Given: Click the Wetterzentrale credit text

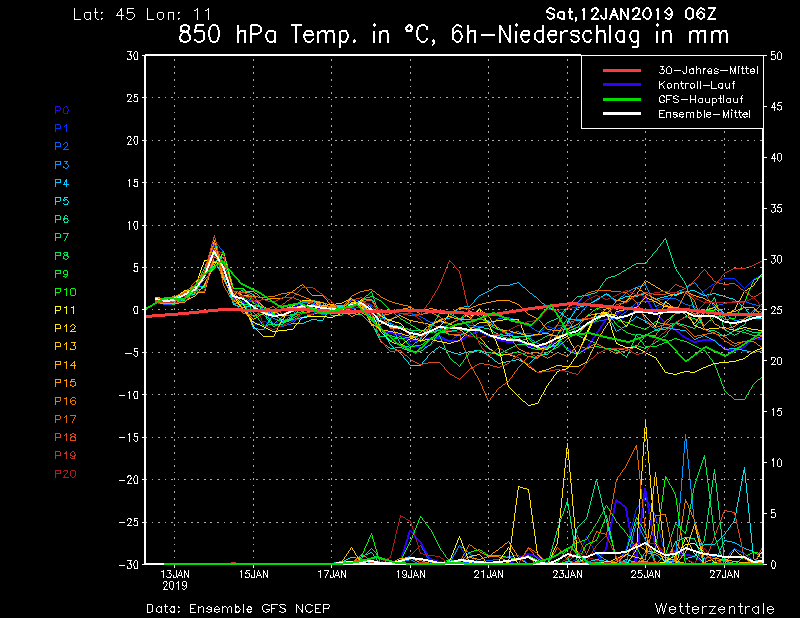Looking at the screenshot, I should (x=714, y=608).
